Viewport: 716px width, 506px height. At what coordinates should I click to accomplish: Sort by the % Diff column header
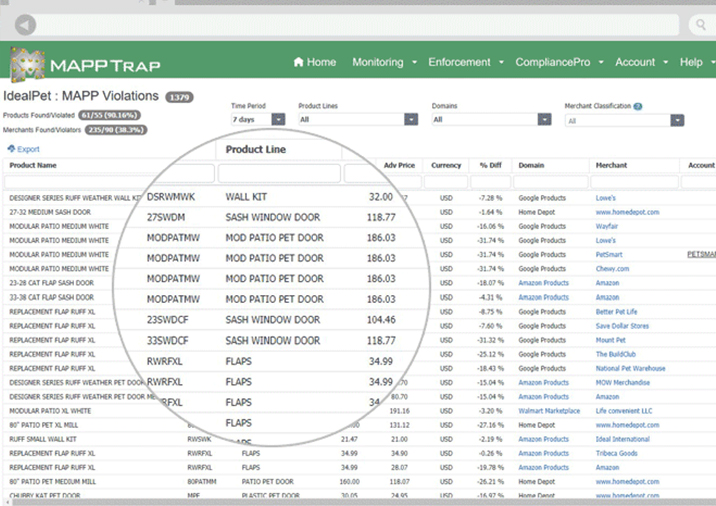[490, 165]
